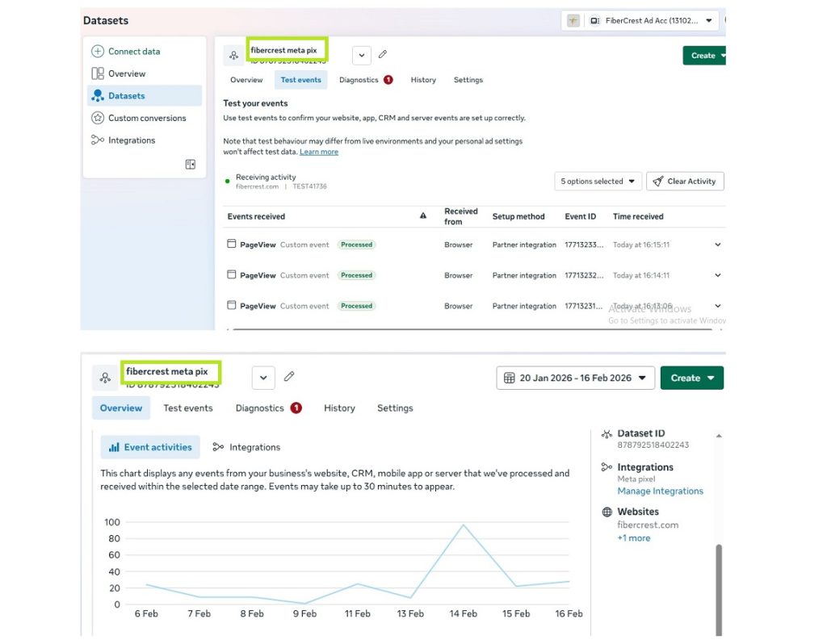827x644 pixels.
Task: Open Settings tab in lower panel
Action: point(395,408)
